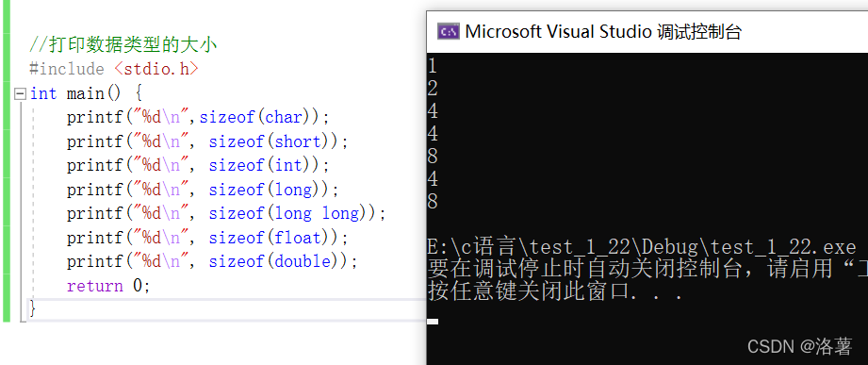Image resolution: width=868 pixels, height=365 pixels.
Task: Click the return 0; statement
Action: click(x=108, y=287)
